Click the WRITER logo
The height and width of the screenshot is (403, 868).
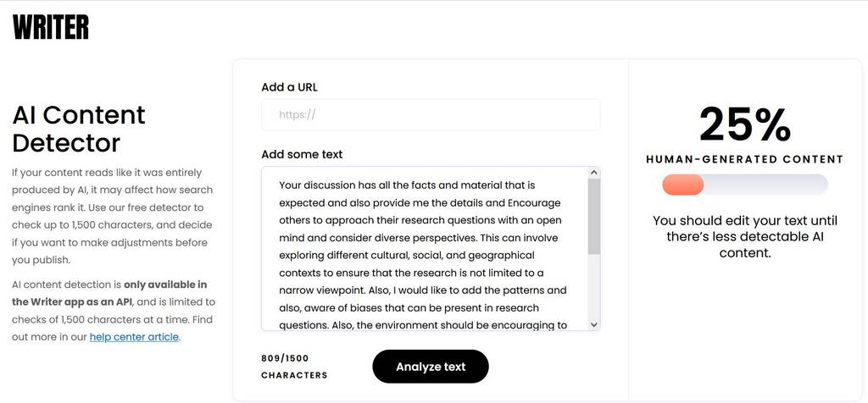click(50, 27)
